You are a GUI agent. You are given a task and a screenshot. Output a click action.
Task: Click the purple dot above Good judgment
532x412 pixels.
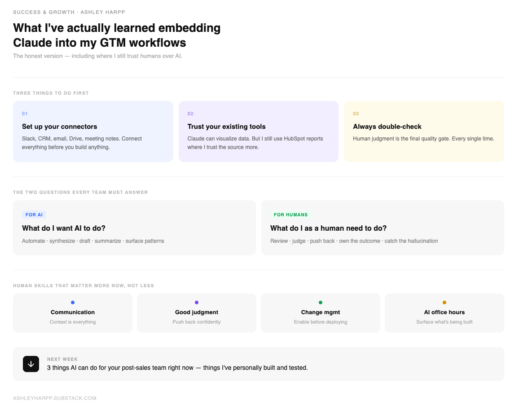pos(197,302)
